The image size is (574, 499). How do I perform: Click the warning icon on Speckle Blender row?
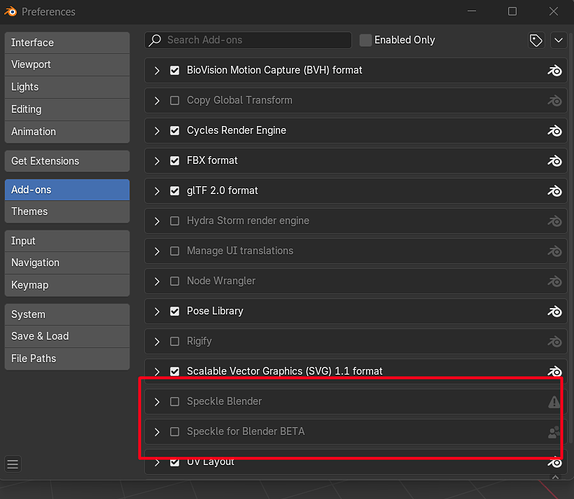(x=554, y=402)
